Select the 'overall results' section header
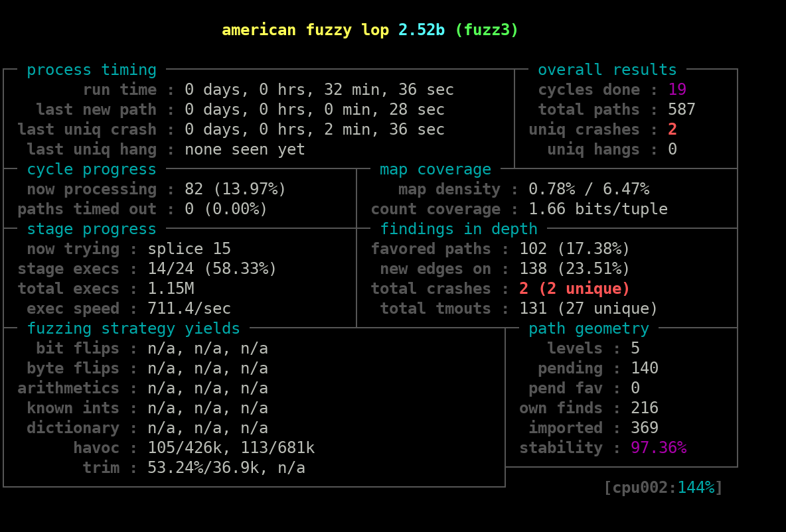 [607, 70]
